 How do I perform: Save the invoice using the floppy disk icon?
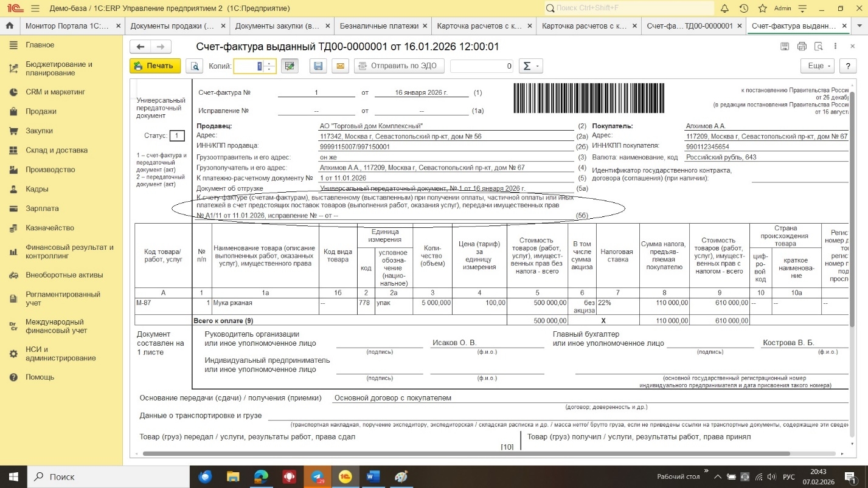coord(317,66)
